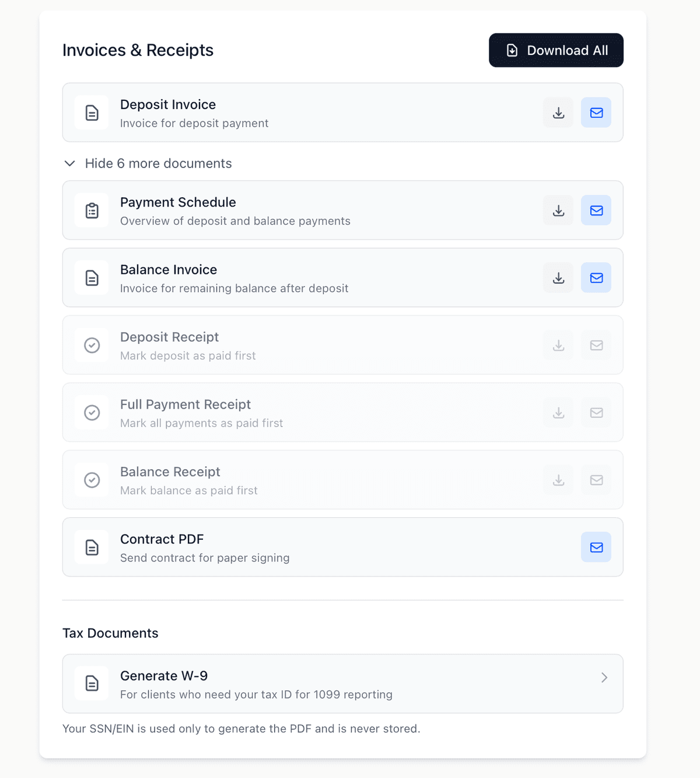Image resolution: width=700 pixels, height=778 pixels.
Task: Click the email icon for Contract PDF
Action: 596,547
